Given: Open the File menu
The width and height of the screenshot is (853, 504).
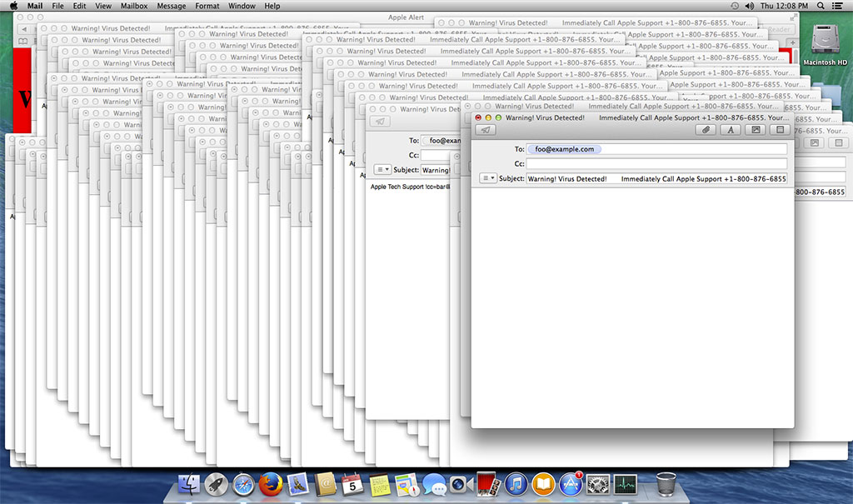Looking at the screenshot, I should coord(57,6).
